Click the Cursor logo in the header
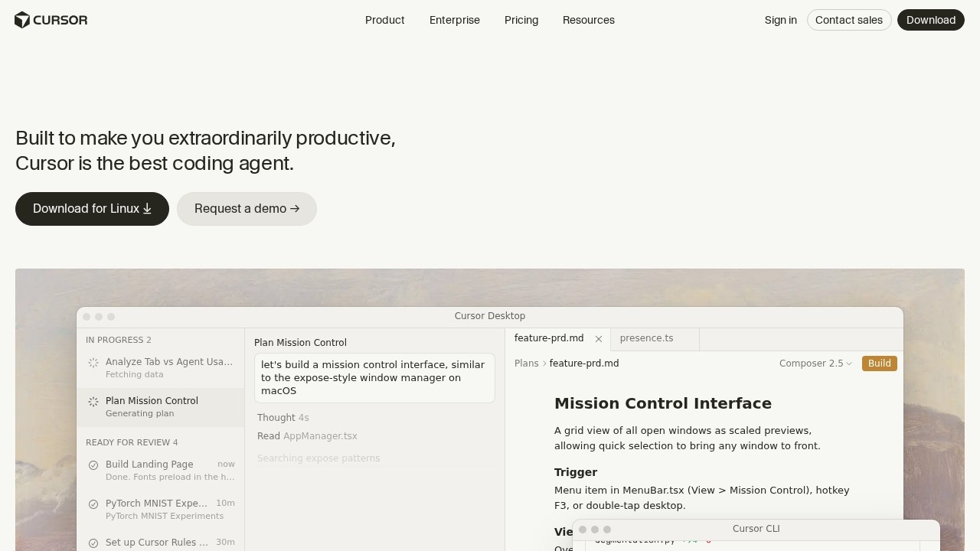The width and height of the screenshot is (980, 551). point(51,20)
